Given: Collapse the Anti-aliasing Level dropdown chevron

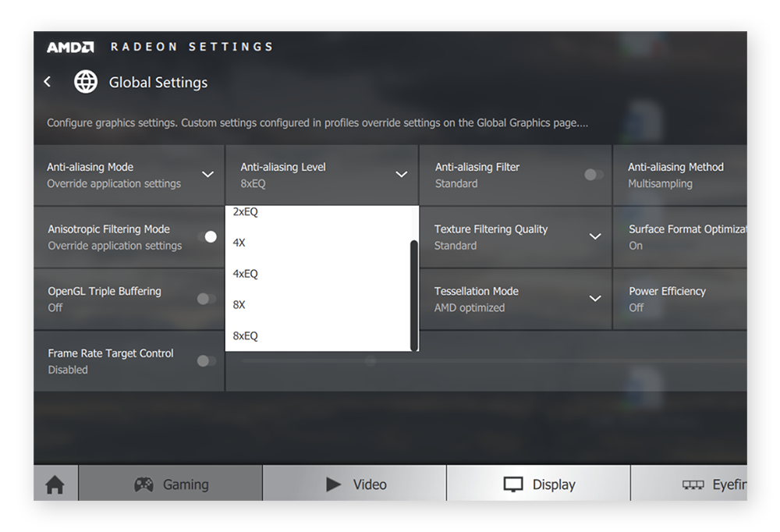Looking at the screenshot, I should pos(402,175).
